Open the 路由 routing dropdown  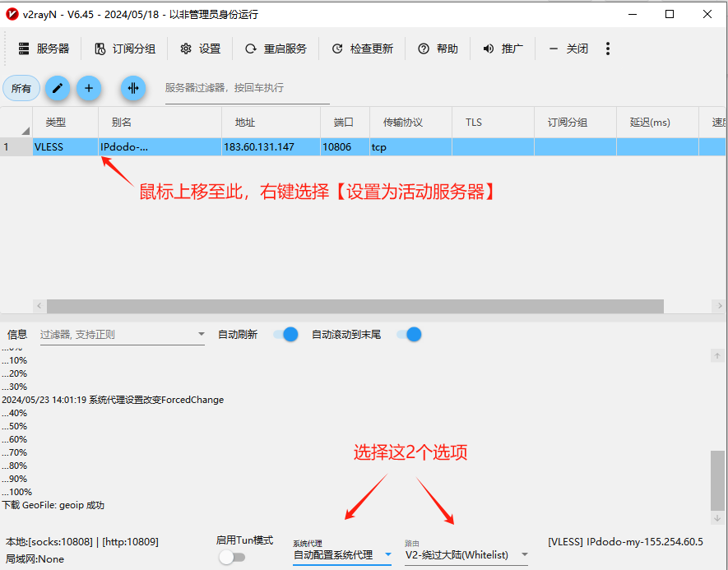pyautogui.click(x=466, y=554)
